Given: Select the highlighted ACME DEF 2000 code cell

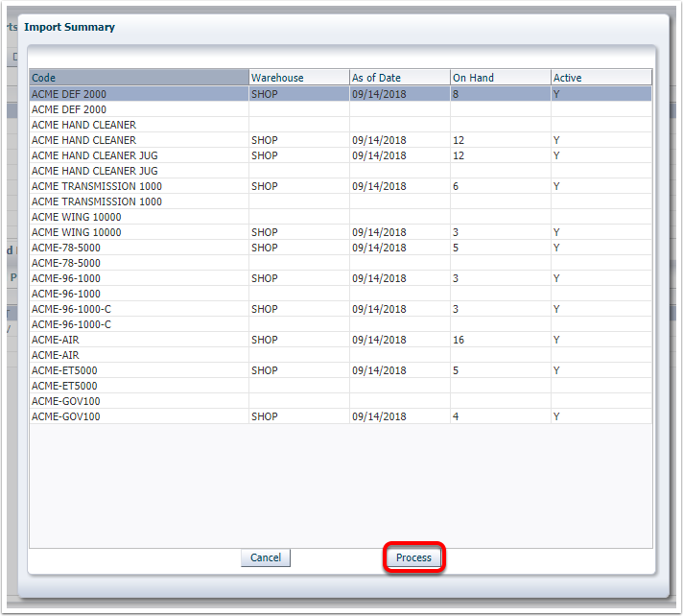Looking at the screenshot, I should pos(139,94).
